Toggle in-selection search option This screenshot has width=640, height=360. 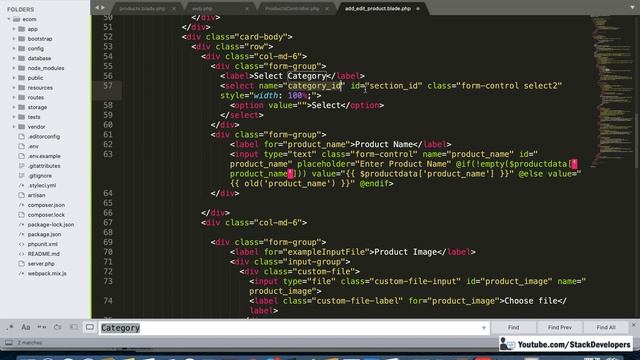pos(73,327)
